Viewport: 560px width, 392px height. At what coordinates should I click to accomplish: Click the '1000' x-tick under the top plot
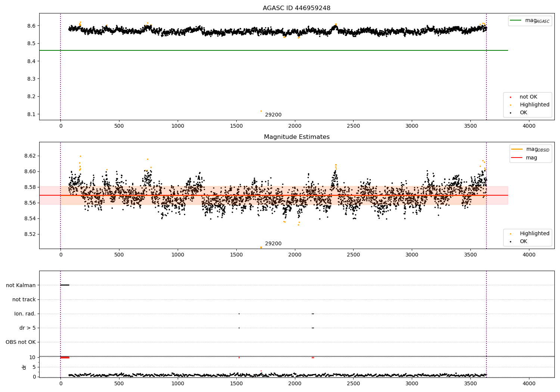coord(178,126)
